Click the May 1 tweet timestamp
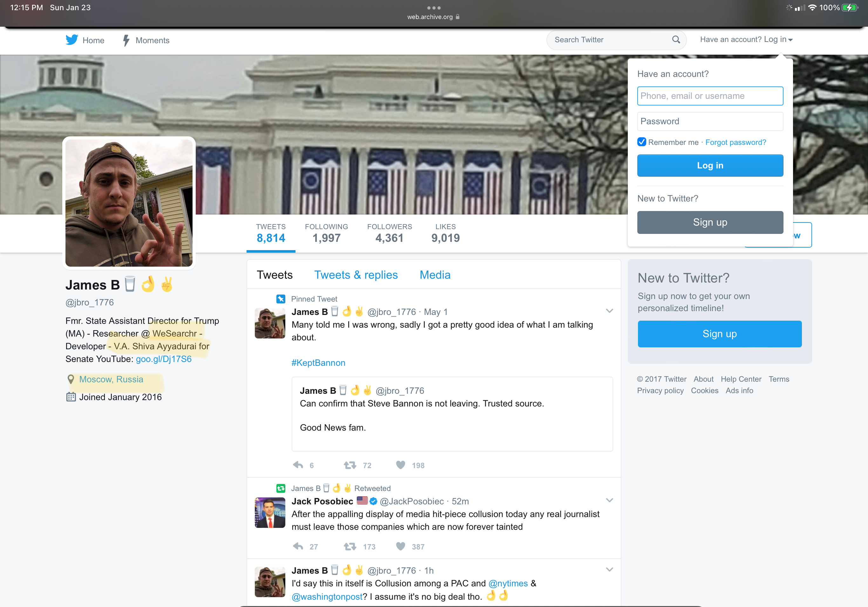Image resolution: width=868 pixels, height=607 pixels. [x=436, y=312]
